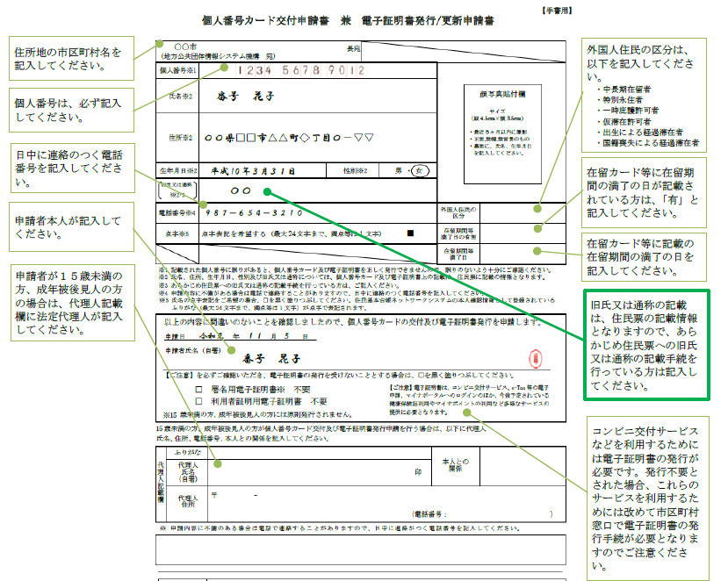Click the form title 個人番号カード交付申請書
The image size is (728, 581).
tap(265, 20)
